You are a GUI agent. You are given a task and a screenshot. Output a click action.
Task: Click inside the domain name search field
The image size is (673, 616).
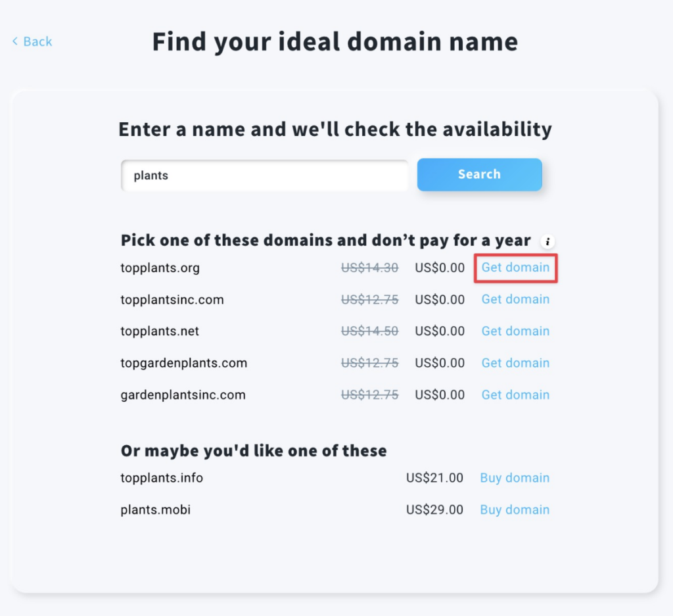point(263,175)
